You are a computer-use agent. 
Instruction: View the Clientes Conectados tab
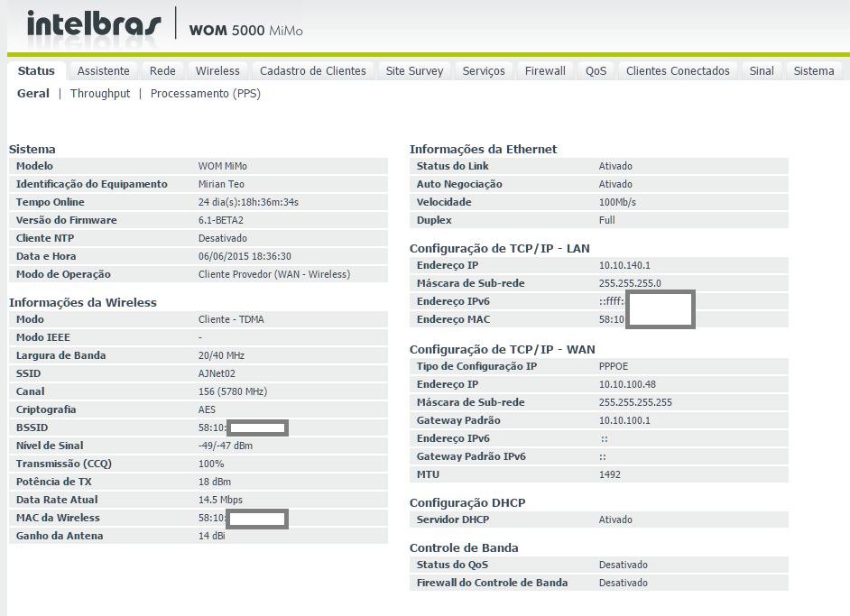click(678, 71)
